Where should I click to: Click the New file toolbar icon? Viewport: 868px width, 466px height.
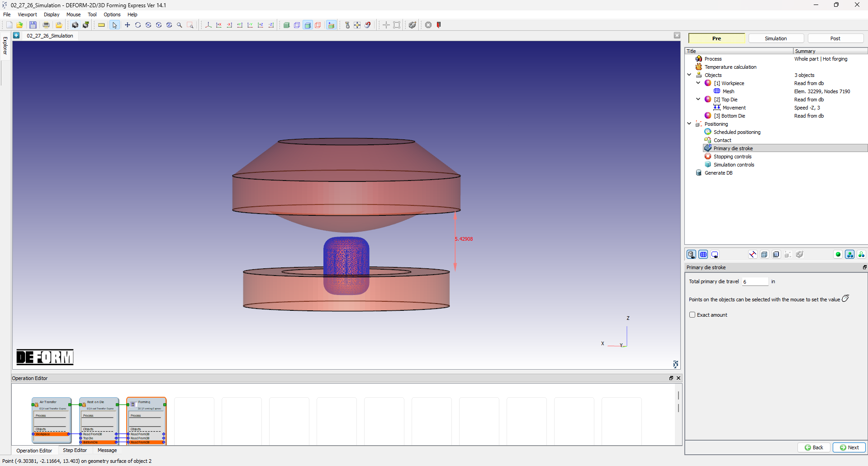(9, 25)
